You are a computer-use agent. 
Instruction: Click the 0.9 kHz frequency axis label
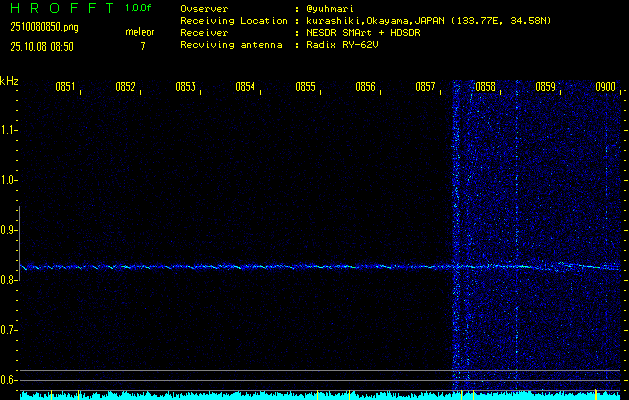(x=9, y=230)
